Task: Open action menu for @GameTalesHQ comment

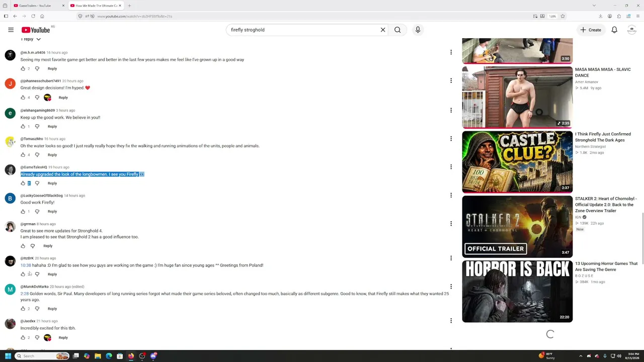Action: [451, 167]
